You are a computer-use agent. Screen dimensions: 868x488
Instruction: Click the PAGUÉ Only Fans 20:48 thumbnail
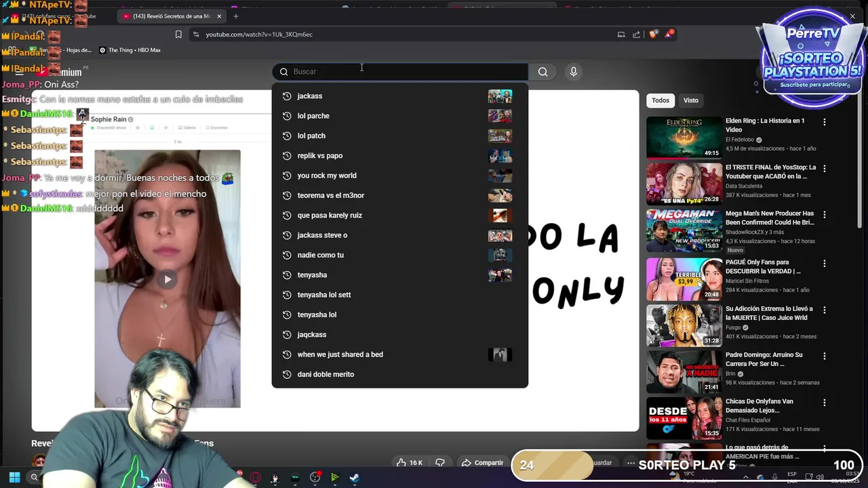[684, 279]
